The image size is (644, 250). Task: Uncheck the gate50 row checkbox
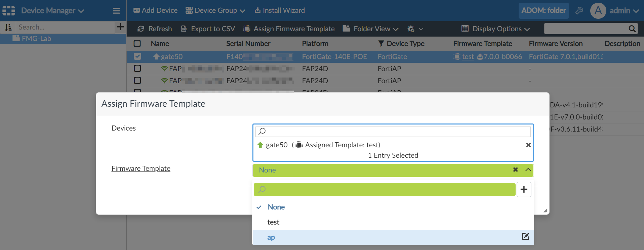pos(137,56)
